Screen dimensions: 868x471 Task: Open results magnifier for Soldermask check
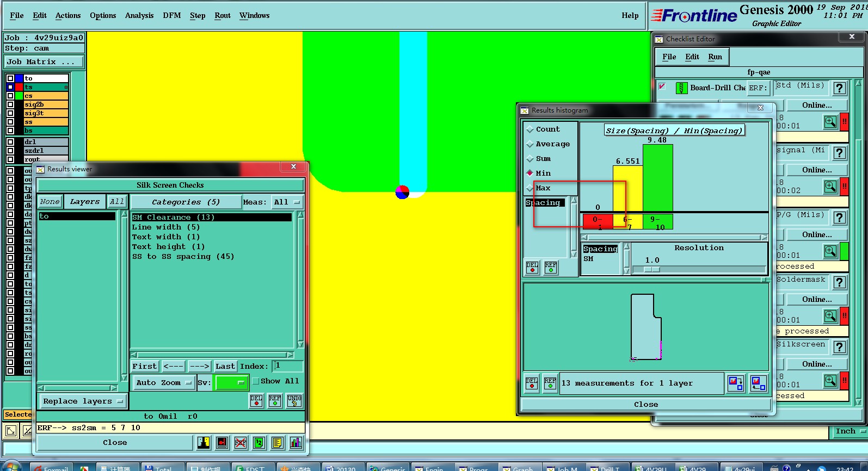(x=830, y=316)
